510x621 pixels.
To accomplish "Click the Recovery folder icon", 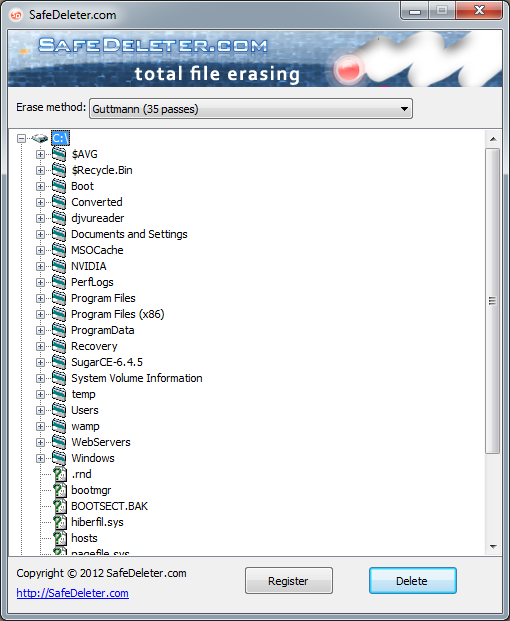I will tap(59, 345).
